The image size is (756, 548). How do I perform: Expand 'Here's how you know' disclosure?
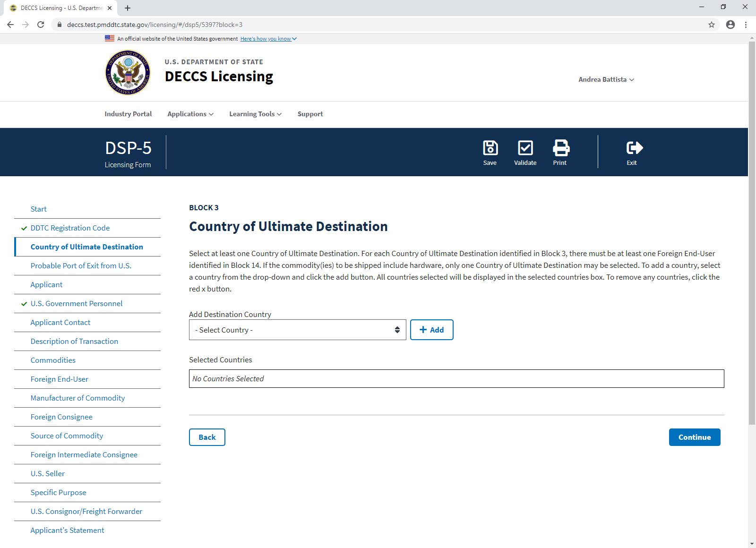pos(268,39)
